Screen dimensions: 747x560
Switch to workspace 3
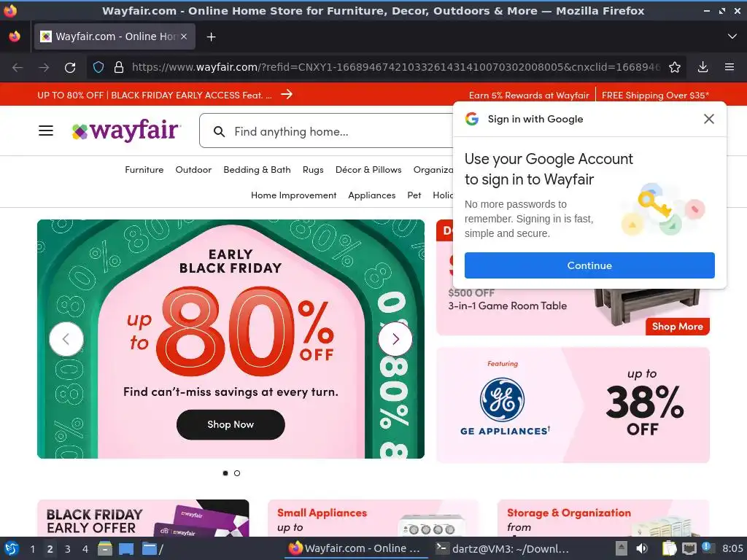coord(68,548)
